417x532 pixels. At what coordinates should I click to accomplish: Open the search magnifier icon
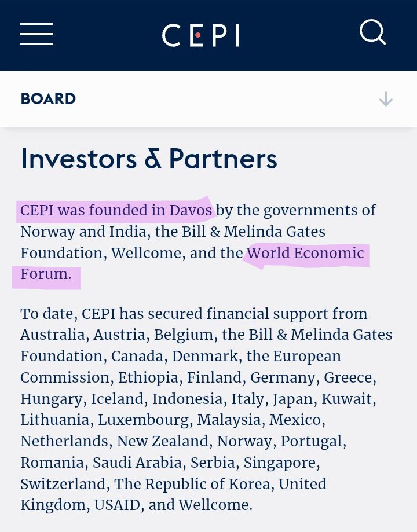[372, 32]
